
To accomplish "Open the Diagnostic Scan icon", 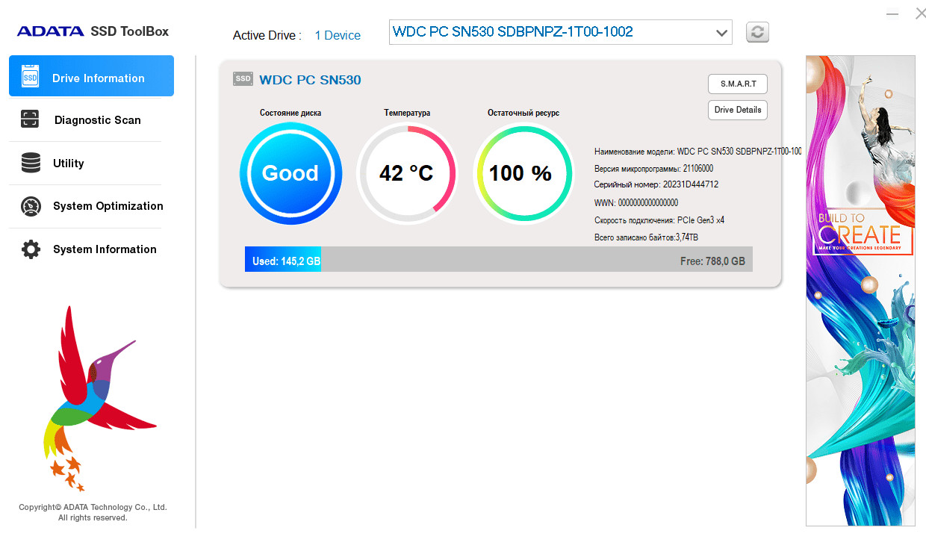I will tap(30, 119).
